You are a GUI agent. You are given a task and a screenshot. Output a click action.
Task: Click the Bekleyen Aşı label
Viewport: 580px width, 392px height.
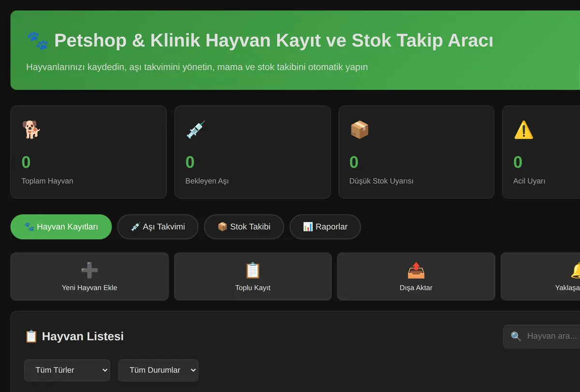coord(207,181)
